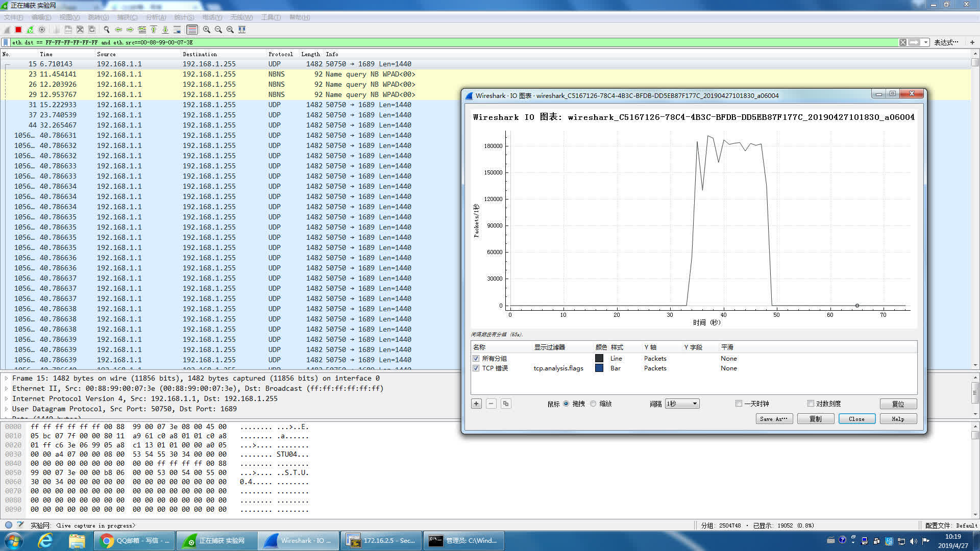Zoom in the main window text
Viewport: 980px width, 551px height.
point(206,30)
